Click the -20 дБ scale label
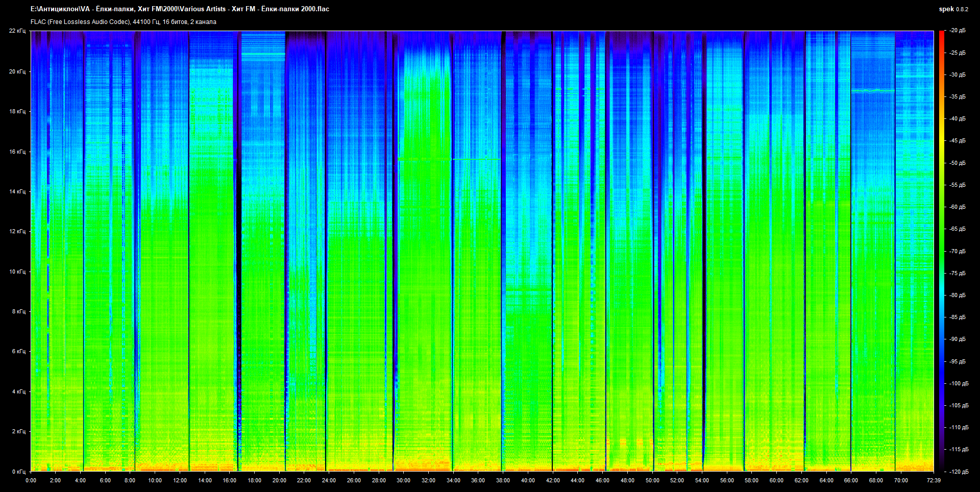 coord(957,31)
